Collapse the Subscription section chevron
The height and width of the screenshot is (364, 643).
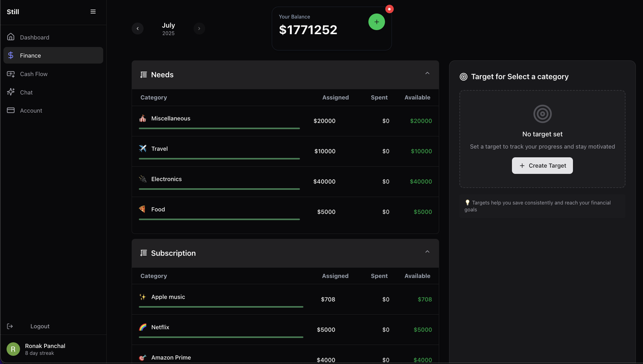427,252
